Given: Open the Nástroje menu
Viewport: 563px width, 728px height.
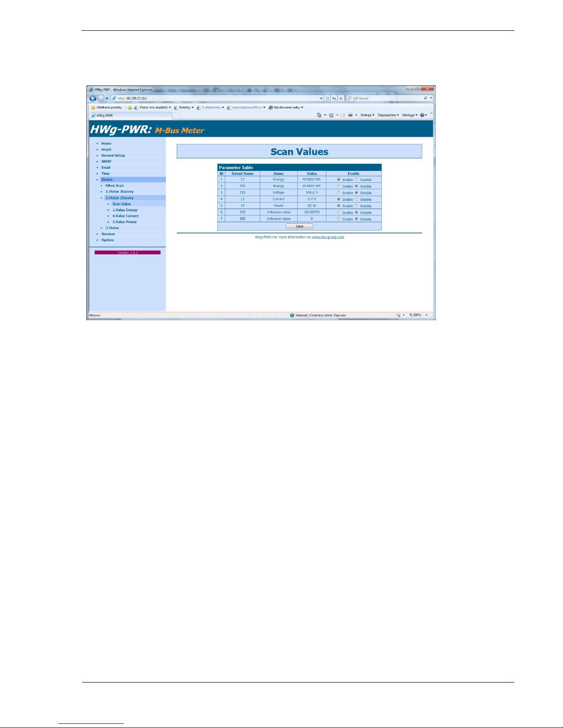Looking at the screenshot, I should [410, 115].
